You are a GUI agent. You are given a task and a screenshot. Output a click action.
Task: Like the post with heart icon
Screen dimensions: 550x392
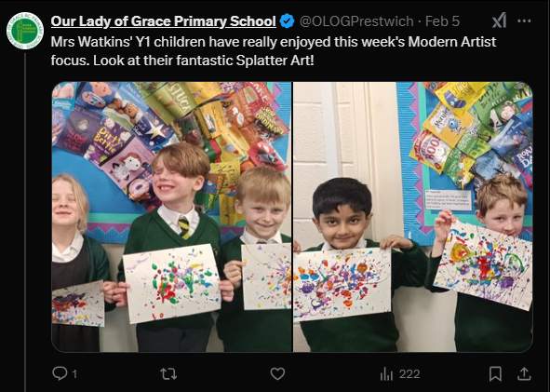[277, 373]
